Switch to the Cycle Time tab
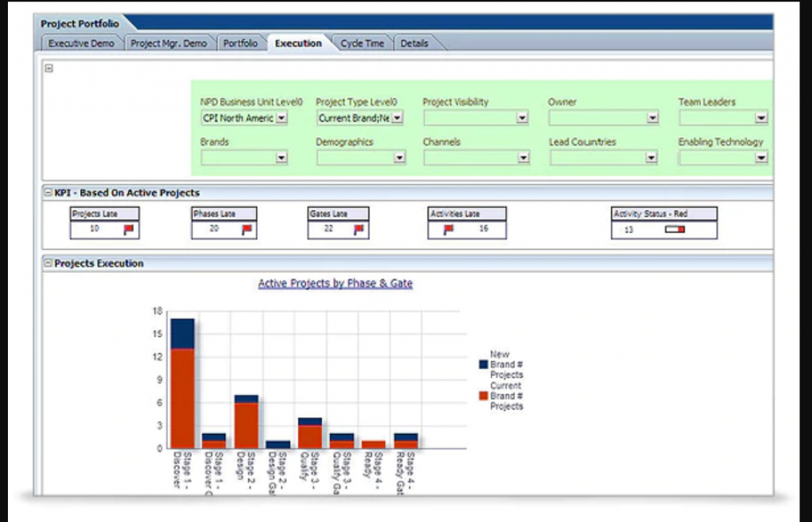812x522 pixels. point(362,44)
